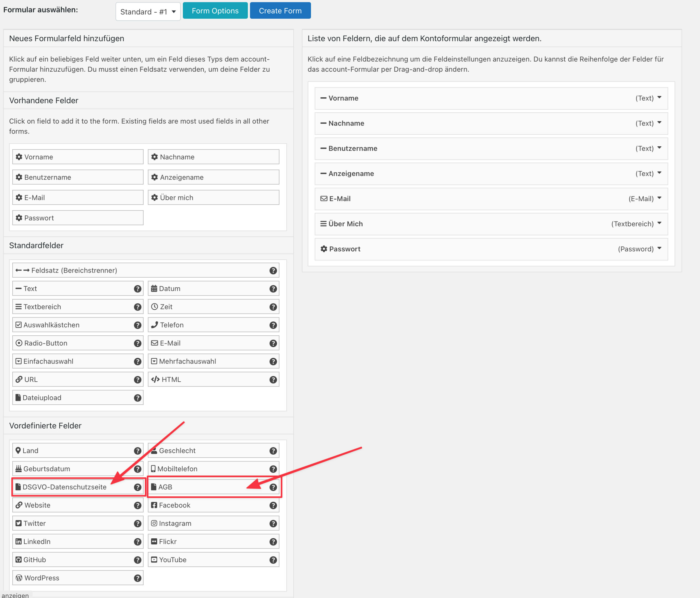
Task: Open help icon for Geschlecht field
Action: (x=273, y=451)
